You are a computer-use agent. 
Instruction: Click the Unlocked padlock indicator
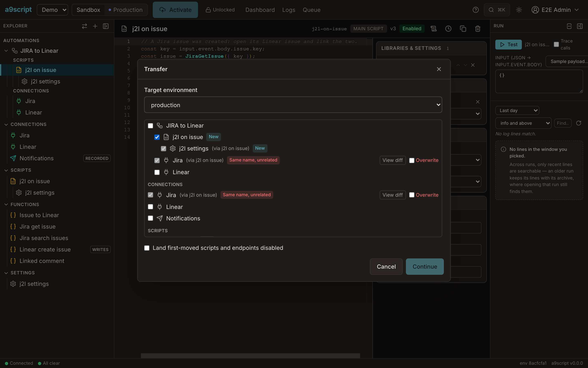point(220,10)
